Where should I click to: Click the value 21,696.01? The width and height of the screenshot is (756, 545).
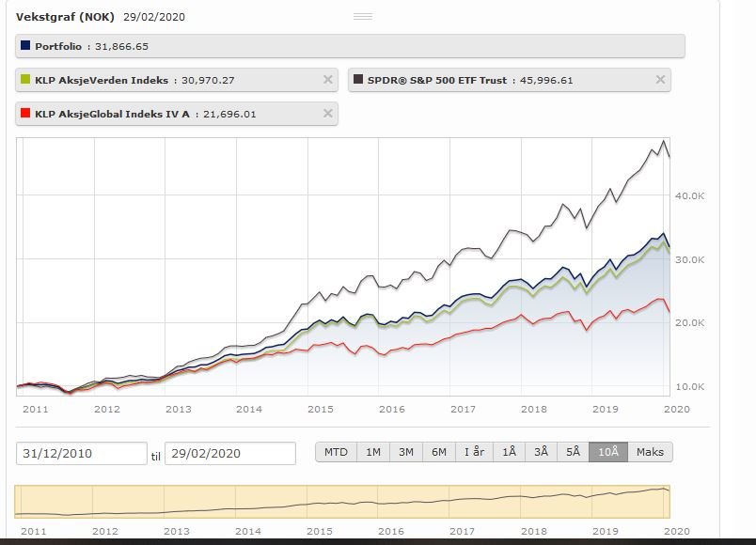229,115
